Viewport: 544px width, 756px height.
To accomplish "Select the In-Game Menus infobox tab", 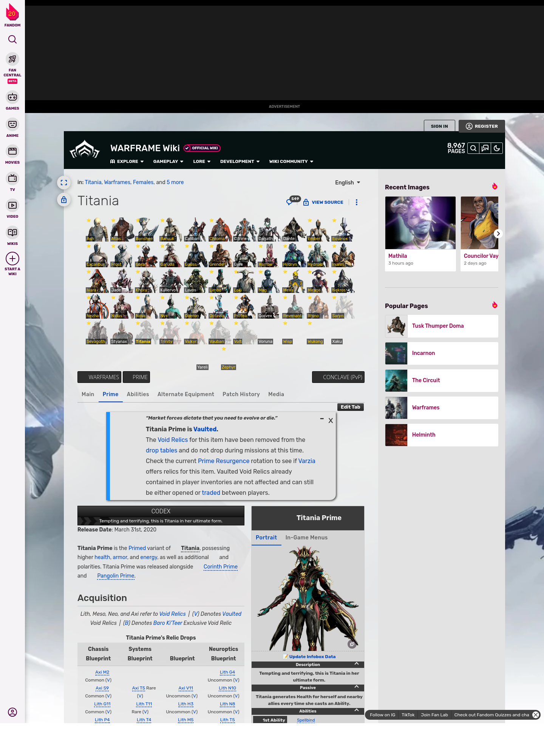I will (306, 538).
